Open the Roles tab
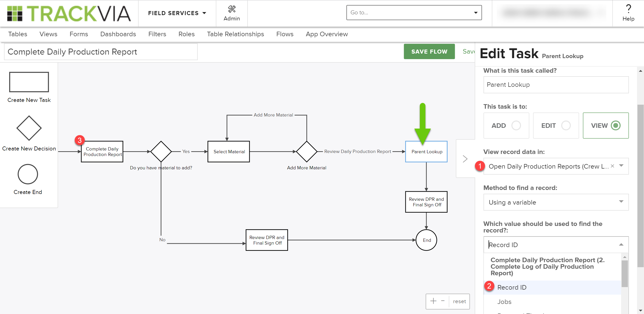The height and width of the screenshot is (314, 644). coord(186,34)
